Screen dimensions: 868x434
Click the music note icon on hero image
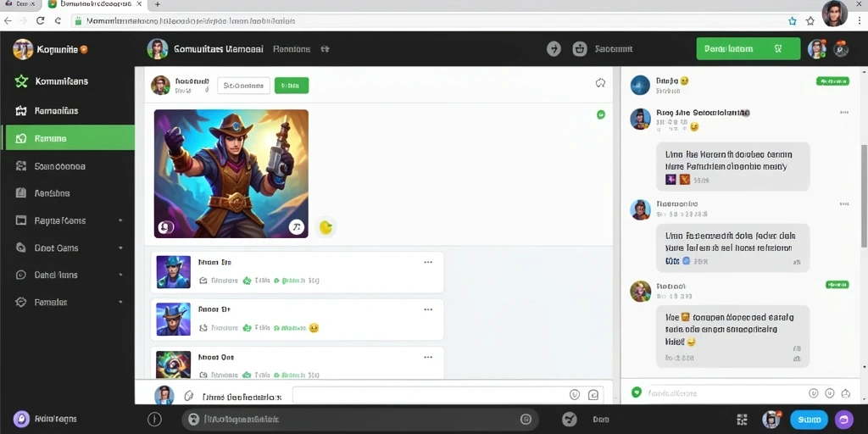[x=297, y=227]
